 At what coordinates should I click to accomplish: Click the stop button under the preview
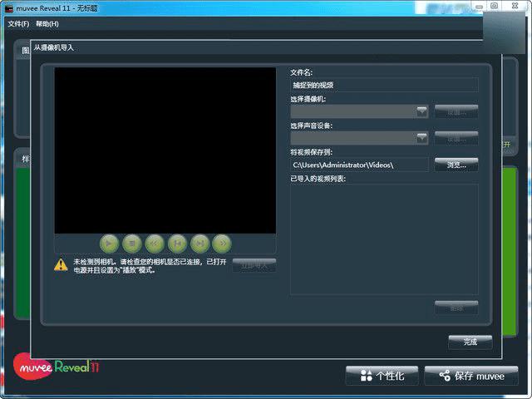point(131,244)
